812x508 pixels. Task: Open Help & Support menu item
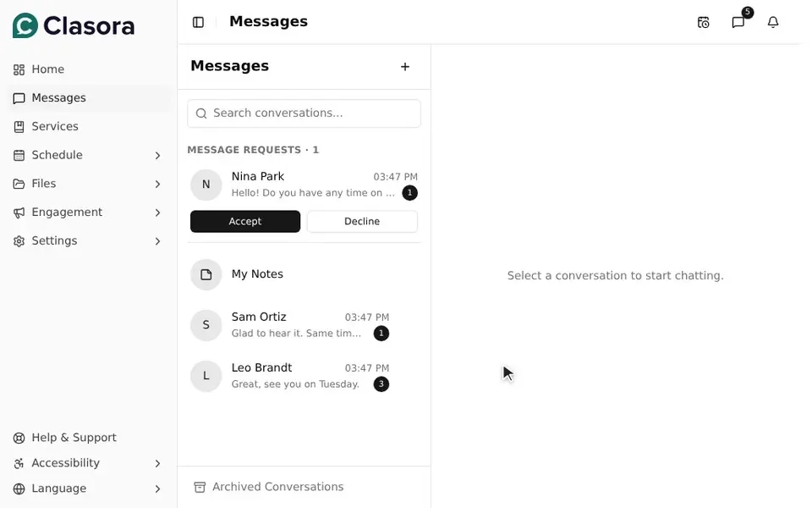[88, 438]
